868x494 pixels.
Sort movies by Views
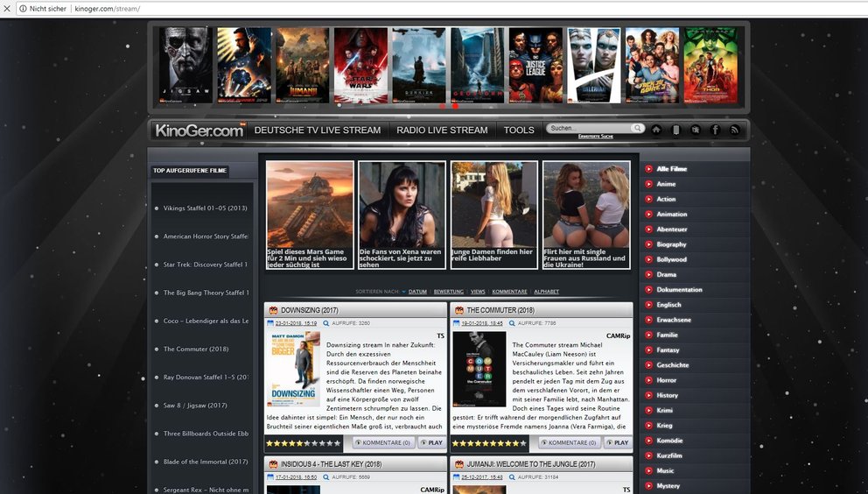(x=478, y=292)
